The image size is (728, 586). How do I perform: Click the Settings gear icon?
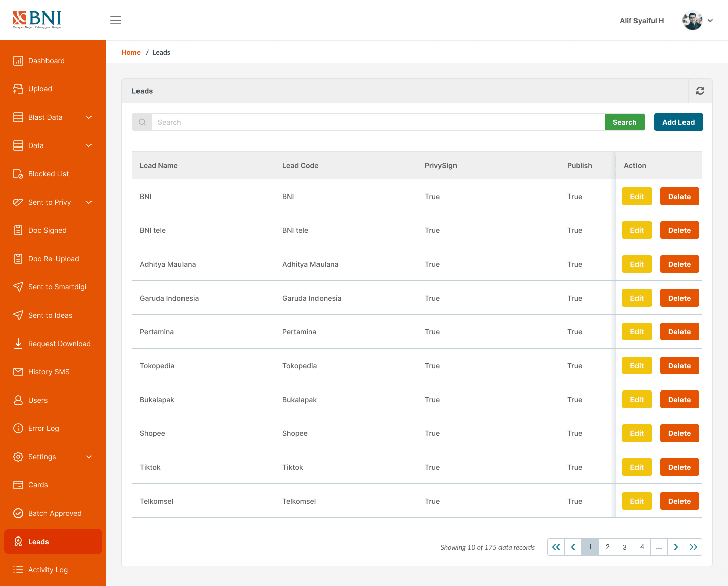pyautogui.click(x=18, y=457)
